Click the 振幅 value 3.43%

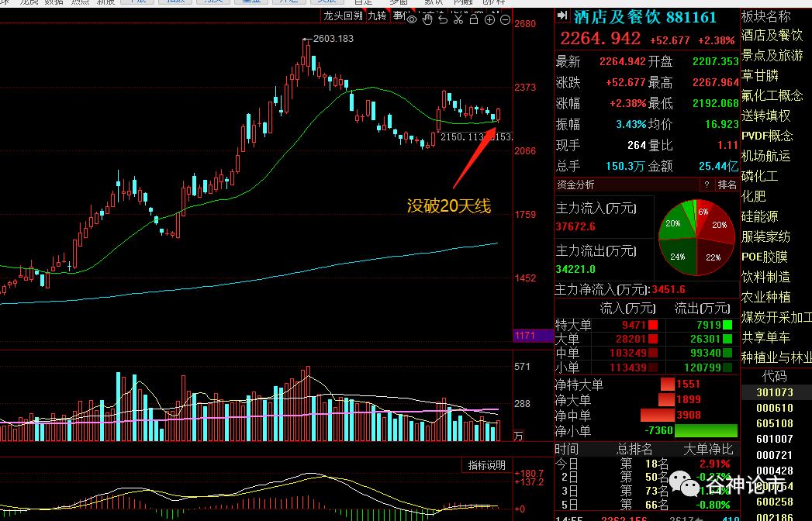631,124
